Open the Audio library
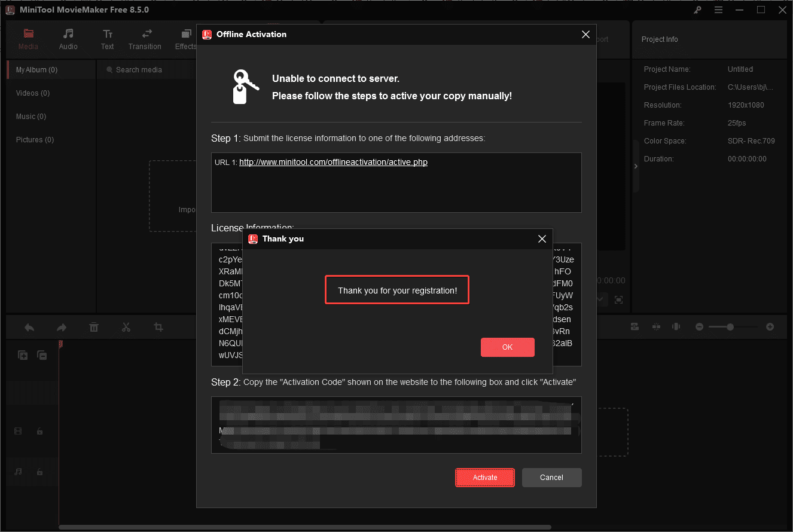Screen dimensions: 793x532 coord(68,39)
